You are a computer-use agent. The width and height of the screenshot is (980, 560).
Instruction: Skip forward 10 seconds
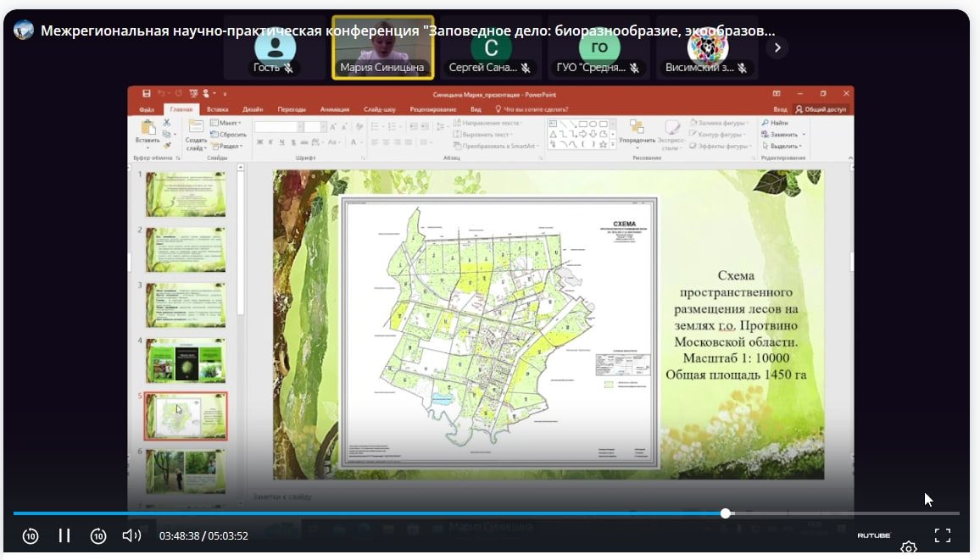98,535
